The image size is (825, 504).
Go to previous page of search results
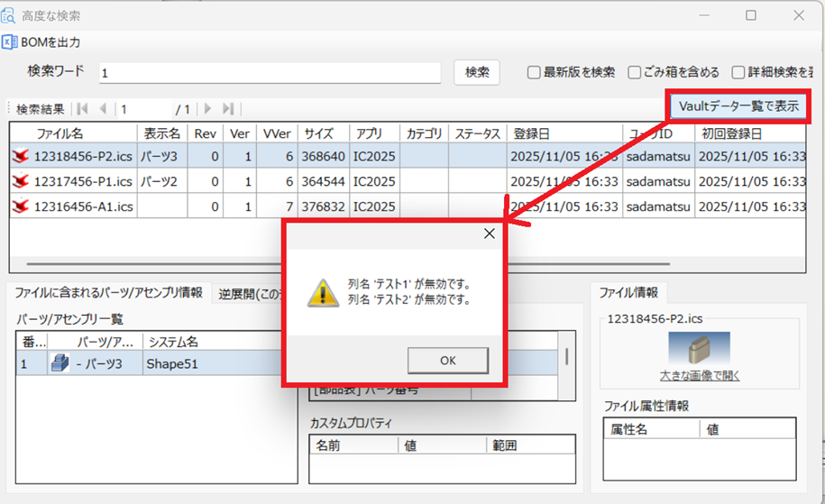[x=103, y=109]
